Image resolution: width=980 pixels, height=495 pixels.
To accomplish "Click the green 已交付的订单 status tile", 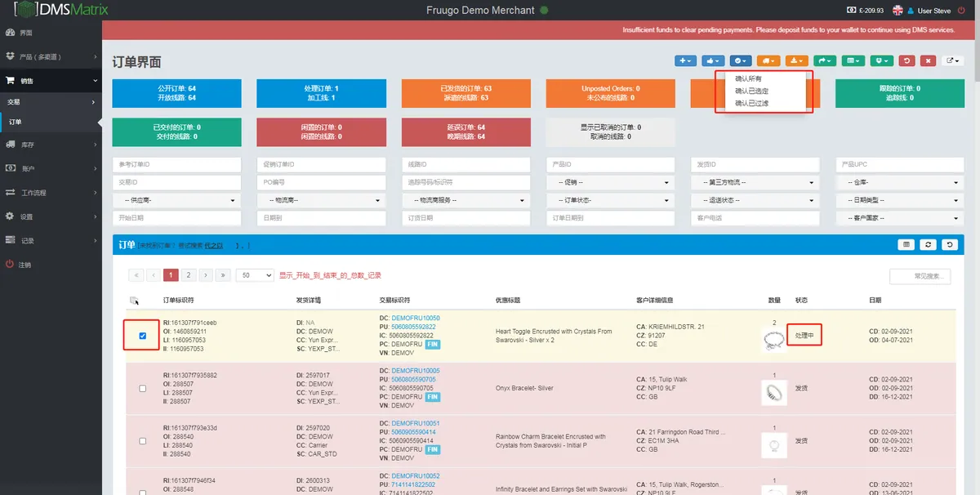I will coord(176,132).
